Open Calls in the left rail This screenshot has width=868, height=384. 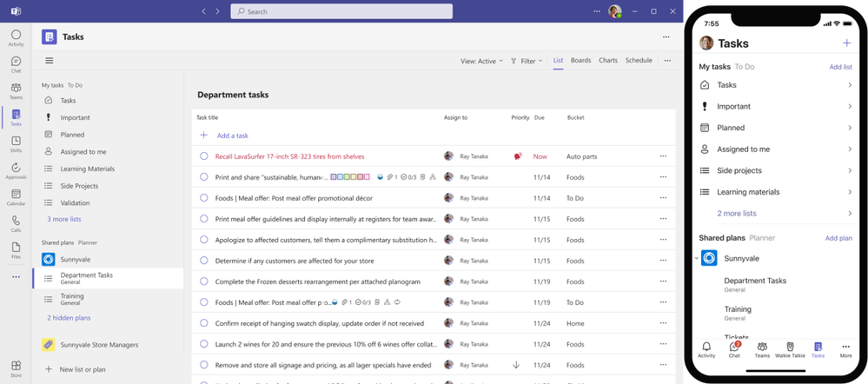click(16, 224)
